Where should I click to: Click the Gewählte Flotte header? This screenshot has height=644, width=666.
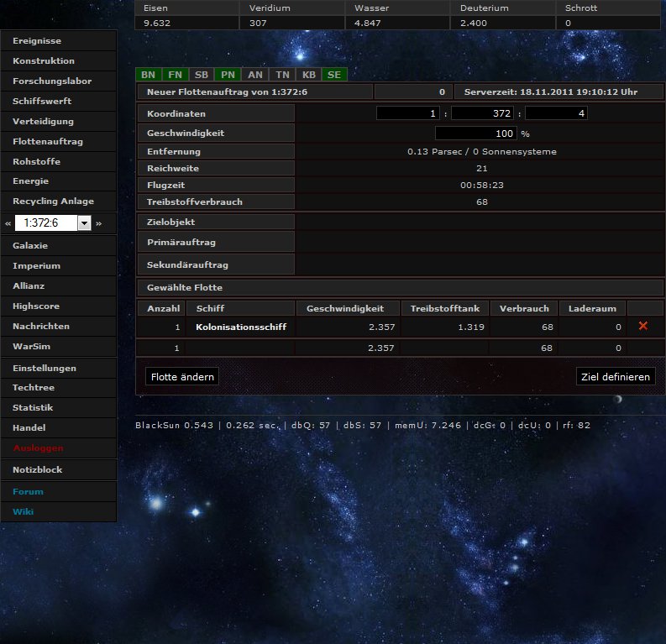tap(401, 287)
